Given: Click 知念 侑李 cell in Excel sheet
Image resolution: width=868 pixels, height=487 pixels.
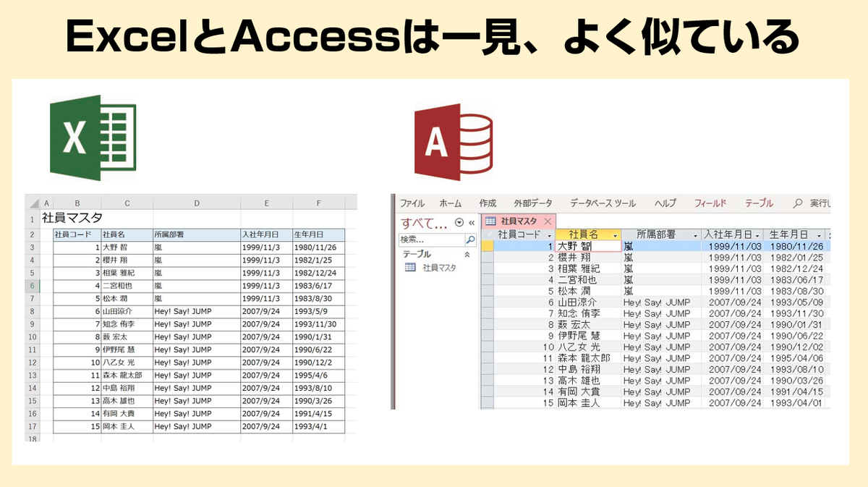Looking at the screenshot, I should click(127, 324).
